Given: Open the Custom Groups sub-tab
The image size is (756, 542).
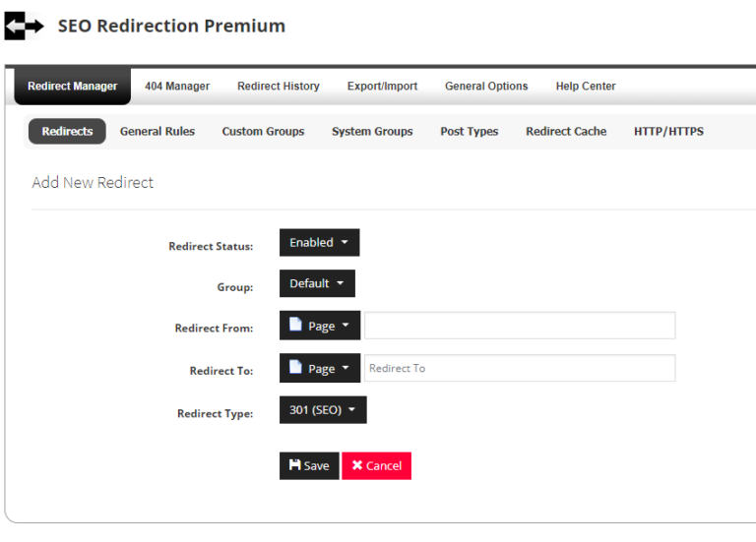Looking at the screenshot, I should (x=263, y=131).
